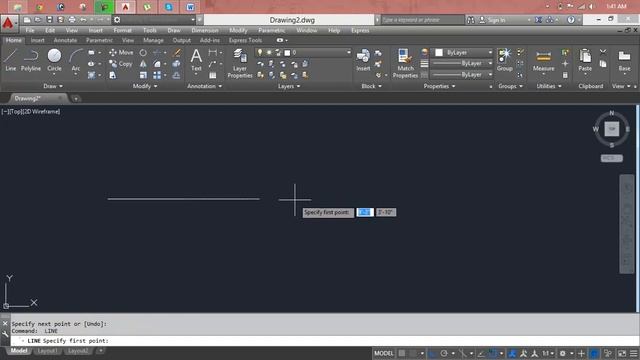Expand the Draw panel
640x360 pixels.
53,86
